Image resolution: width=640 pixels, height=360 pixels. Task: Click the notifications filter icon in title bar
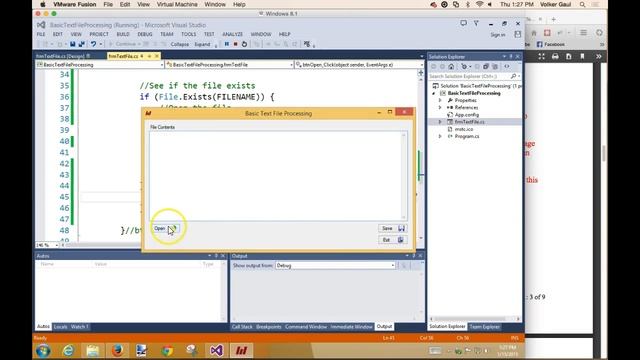coord(476,23)
